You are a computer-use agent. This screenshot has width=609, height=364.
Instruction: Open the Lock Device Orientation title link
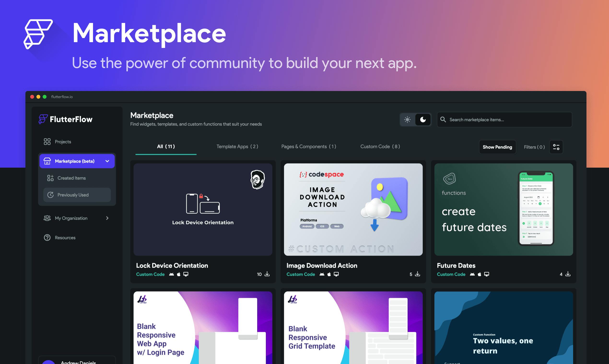pyautogui.click(x=172, y=265)
